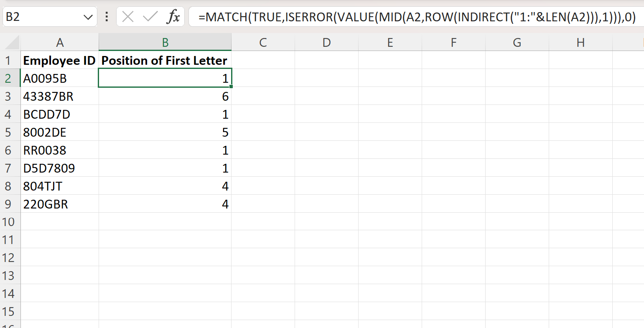This screenshot has width=644, height=328.
Task: Select the cell containing 43387BR
Action: [60, 96]
